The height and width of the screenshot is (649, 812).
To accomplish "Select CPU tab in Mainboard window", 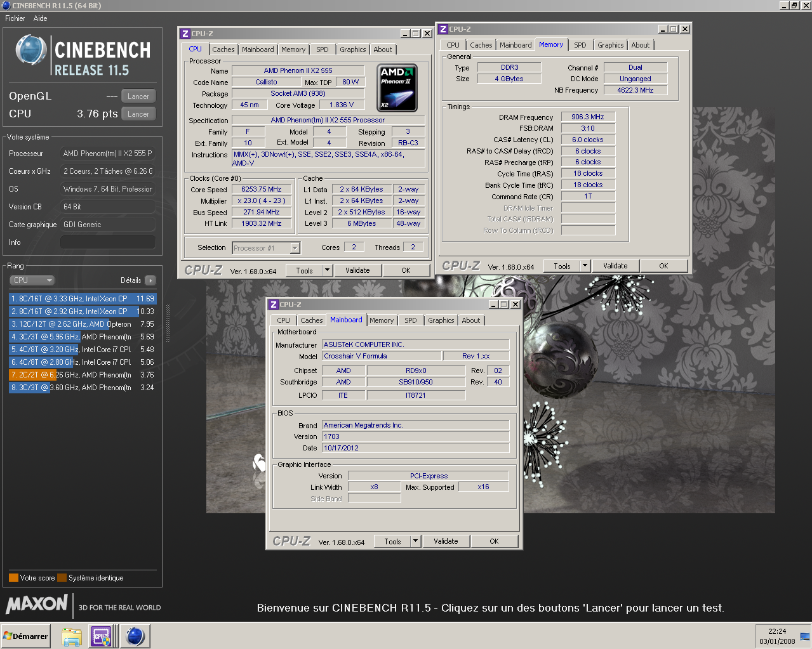I will coord(283,320).
